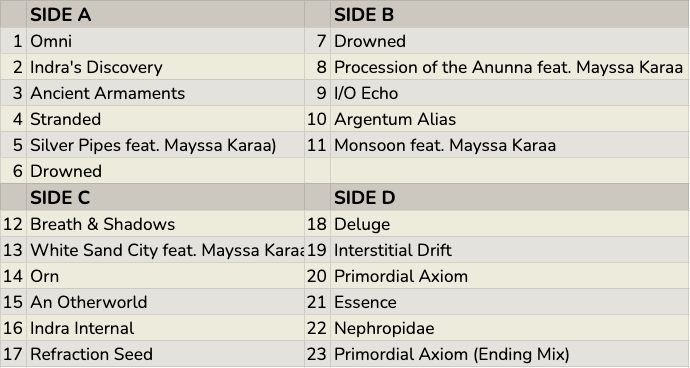Select the An Otherworld cell

click(165, 302)
